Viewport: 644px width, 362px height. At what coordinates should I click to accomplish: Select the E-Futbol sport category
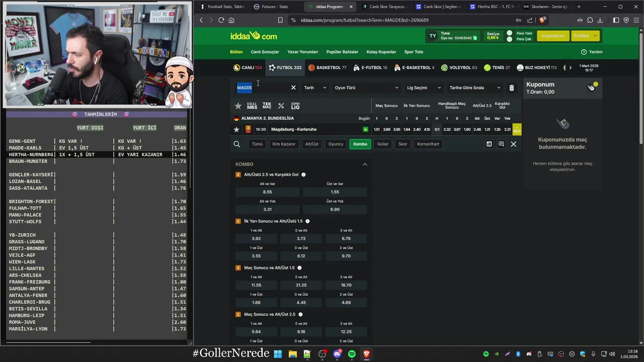370,67
